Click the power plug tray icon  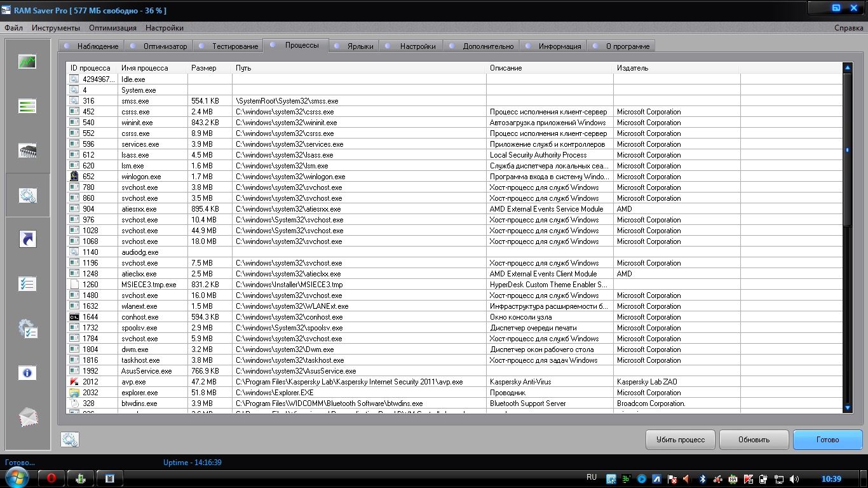[x=764, y=478]
